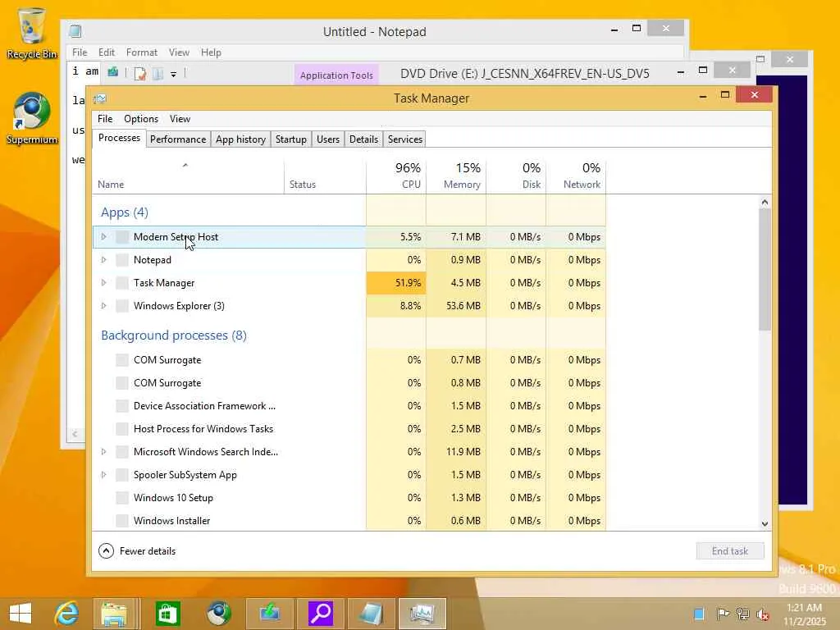Sort by the Memory column header
Screen dimensions: 840x630
tap(456, 176)
